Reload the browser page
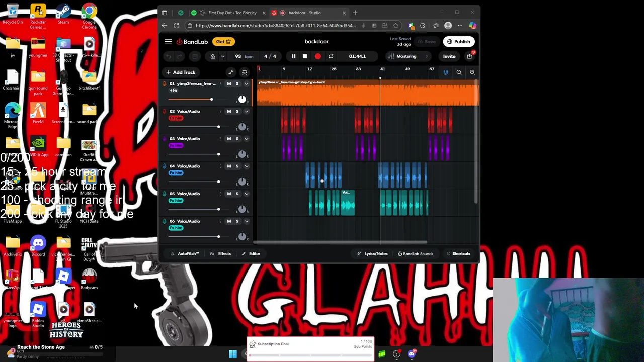The height and width of the screenshot is (362, 644). click(x=177, y=26)
